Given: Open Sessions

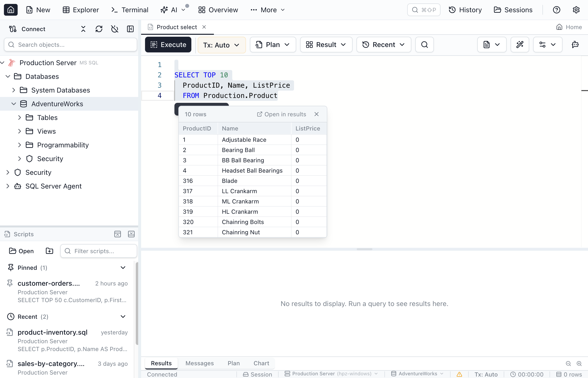Looking at the screenshot, I should coord(513,10).
